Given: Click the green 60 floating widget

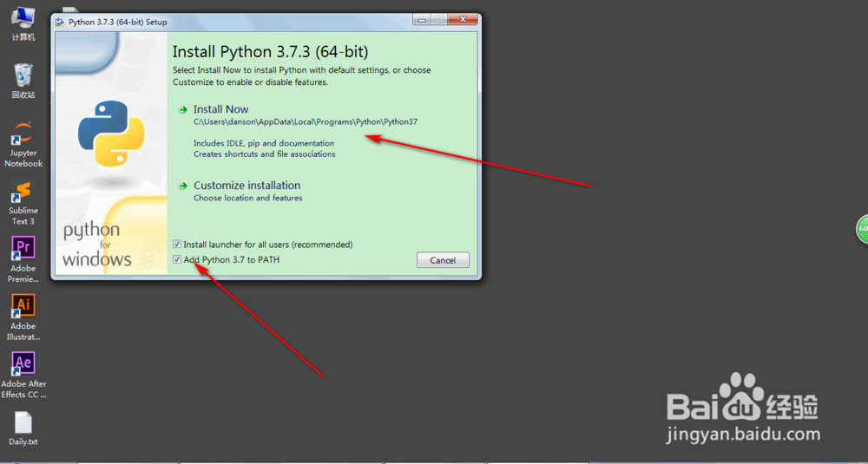Looking at the screenshot, I should (x=862, y=229).
